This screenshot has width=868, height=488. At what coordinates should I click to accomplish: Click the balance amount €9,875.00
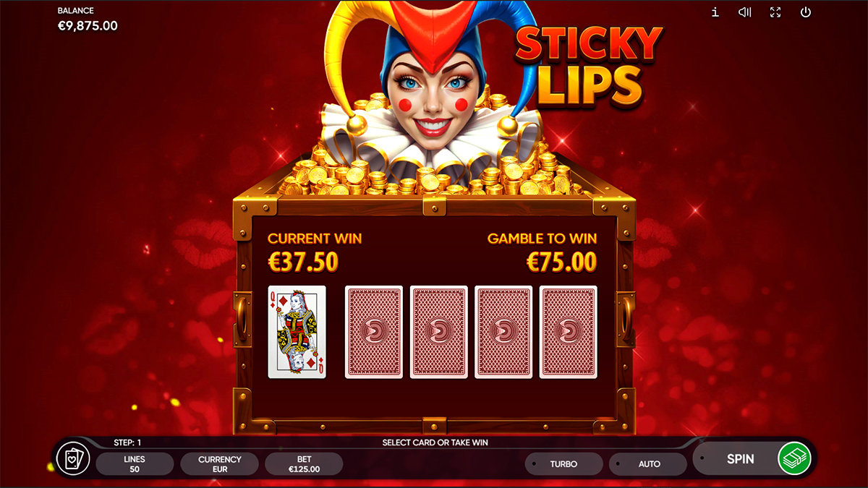click(88, 26)
